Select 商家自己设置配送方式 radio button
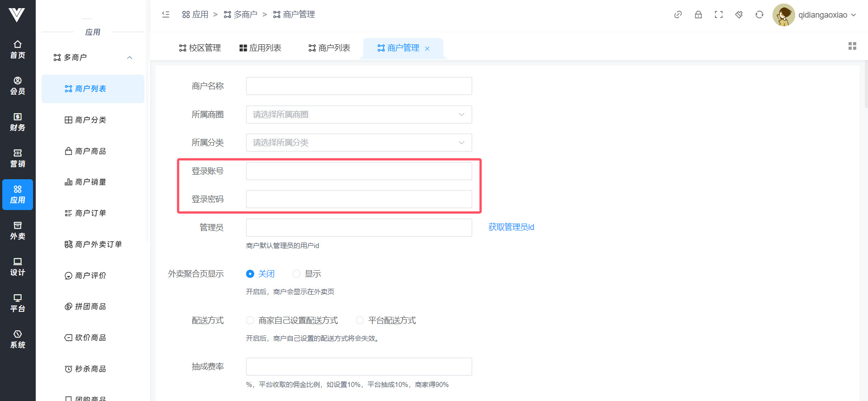 point(250,320)
